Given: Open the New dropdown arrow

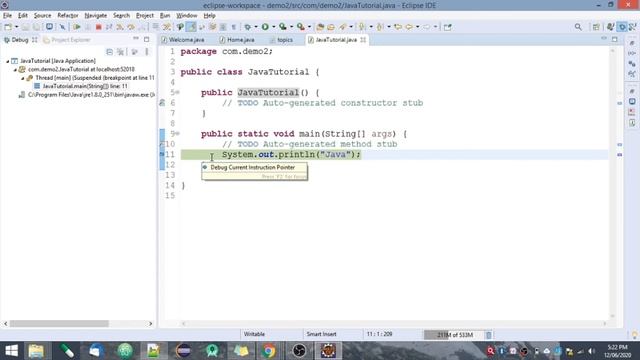Looking at the screenshot, I should tap(16, 27).
